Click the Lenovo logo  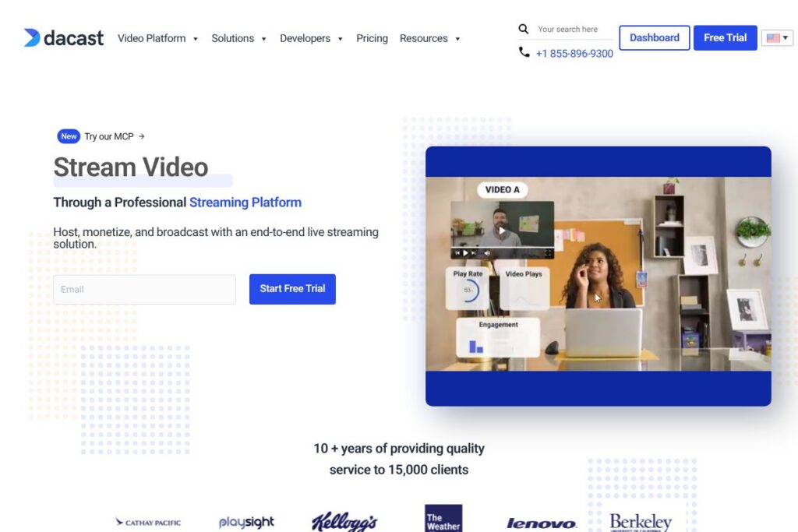coord(541,523)
